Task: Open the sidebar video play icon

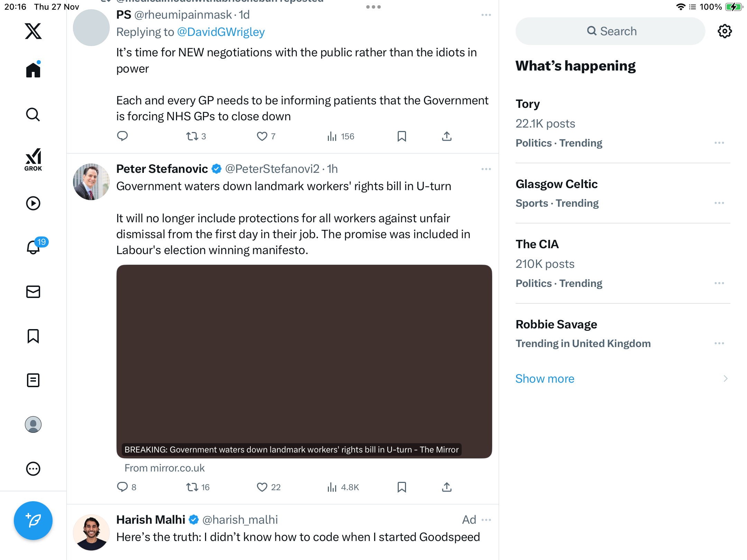Action: [33, 203]
